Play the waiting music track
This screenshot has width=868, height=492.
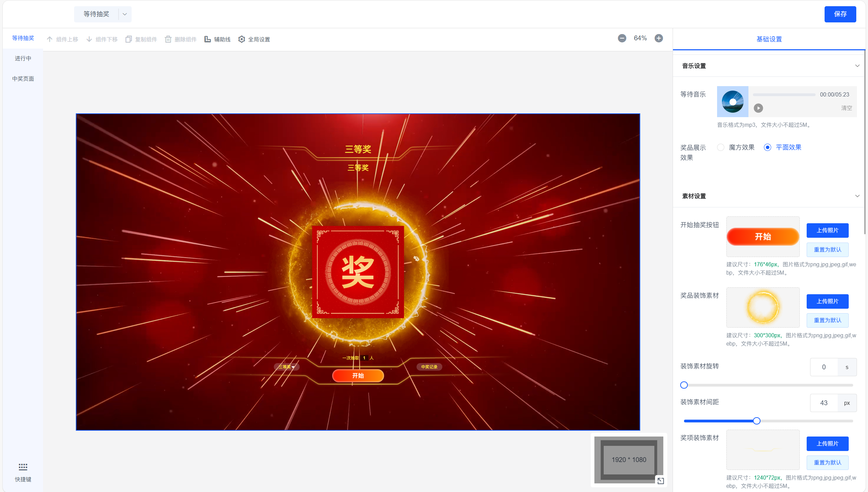click(758, 108)
